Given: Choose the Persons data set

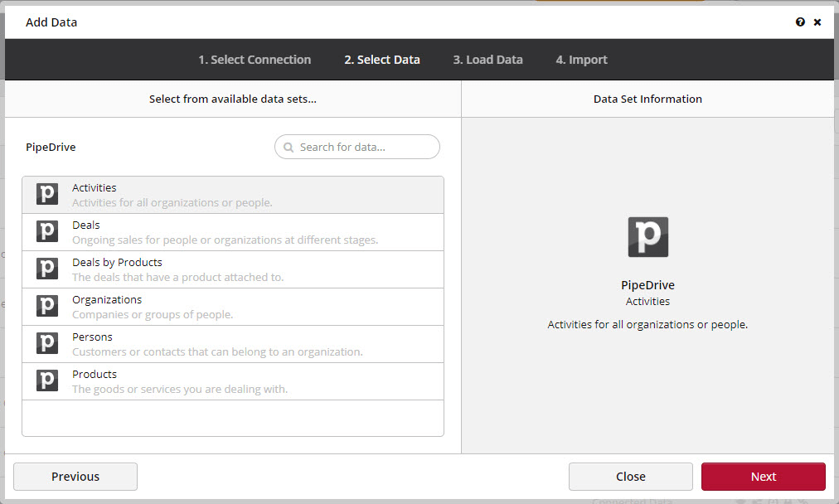Looking at the screenshot, I should click(233, 344).
